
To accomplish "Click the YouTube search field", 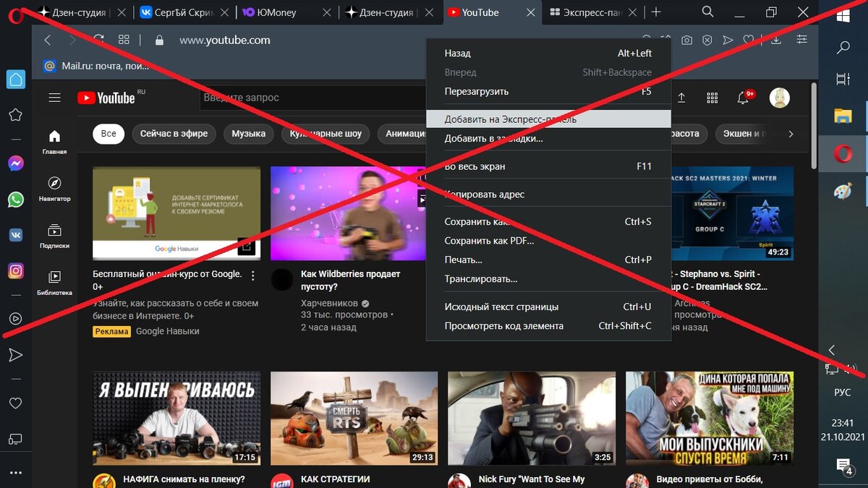I will click(x=311, y=98).
